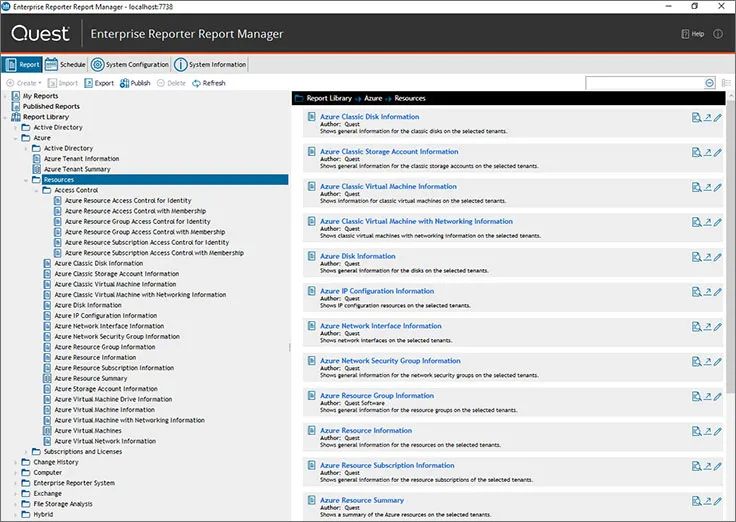Click the arrow icon for Azure IP Configuration Information

tap(708, 292)
